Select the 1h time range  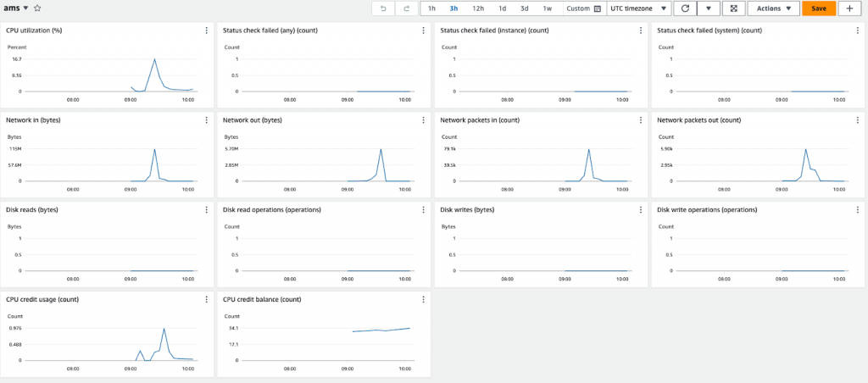pyautogui.click(x=431, y=8)
